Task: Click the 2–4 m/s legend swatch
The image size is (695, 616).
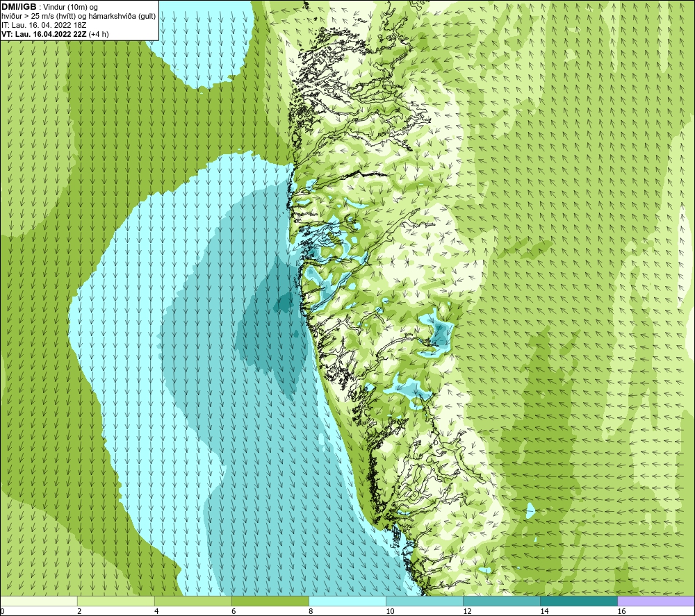Action: (116, 601)
